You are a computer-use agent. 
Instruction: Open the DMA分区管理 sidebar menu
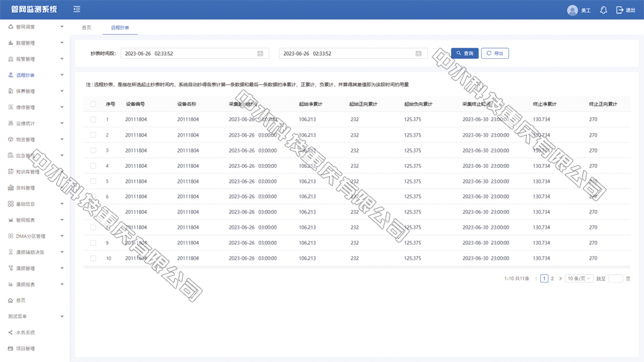click(35, 236)
